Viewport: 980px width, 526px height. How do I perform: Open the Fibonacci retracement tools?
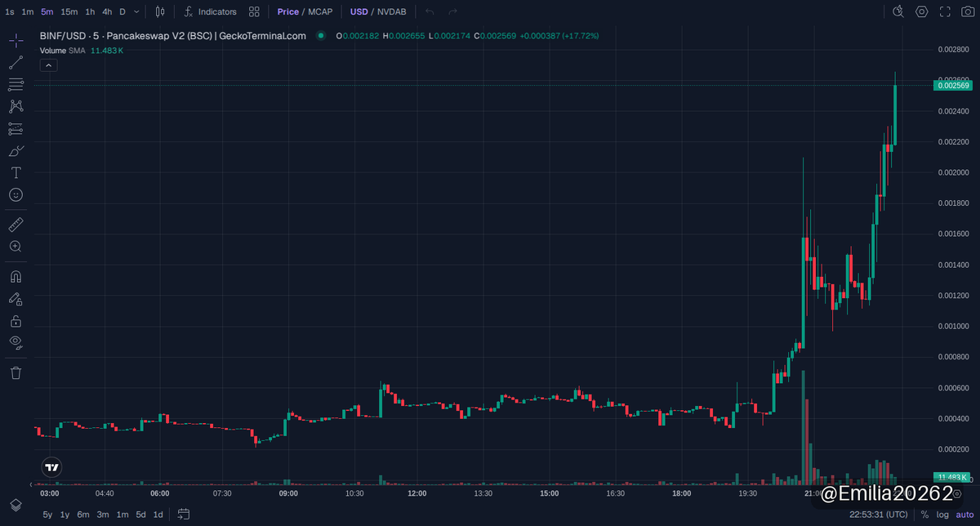(x=16, y=84)
